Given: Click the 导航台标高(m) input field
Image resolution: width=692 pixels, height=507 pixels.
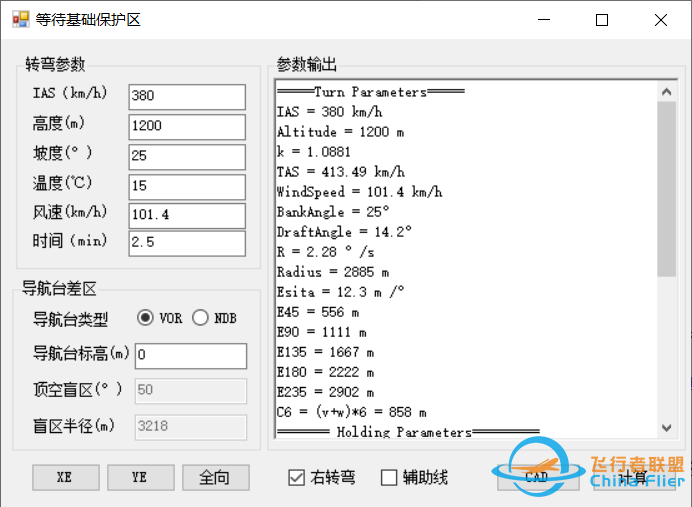Looking at the screenshot, I should coord(191,356).
